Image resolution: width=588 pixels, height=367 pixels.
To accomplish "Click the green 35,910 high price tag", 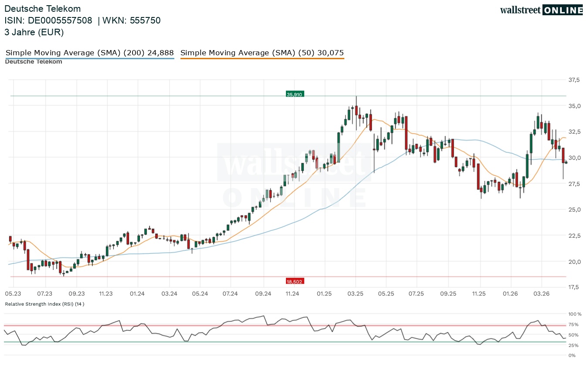I will pos(295,94).
